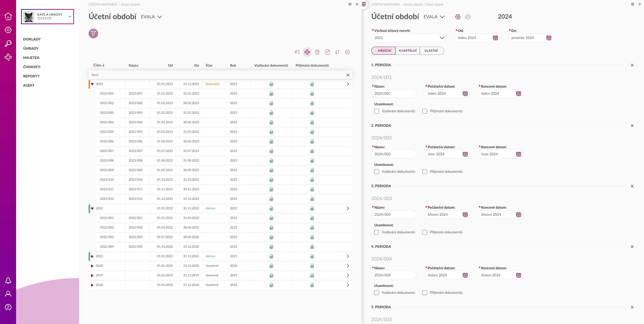Open the KAFE A HRAČKY company selector
This screenshot has height=324, width=644.
click(x=47, y=16)
